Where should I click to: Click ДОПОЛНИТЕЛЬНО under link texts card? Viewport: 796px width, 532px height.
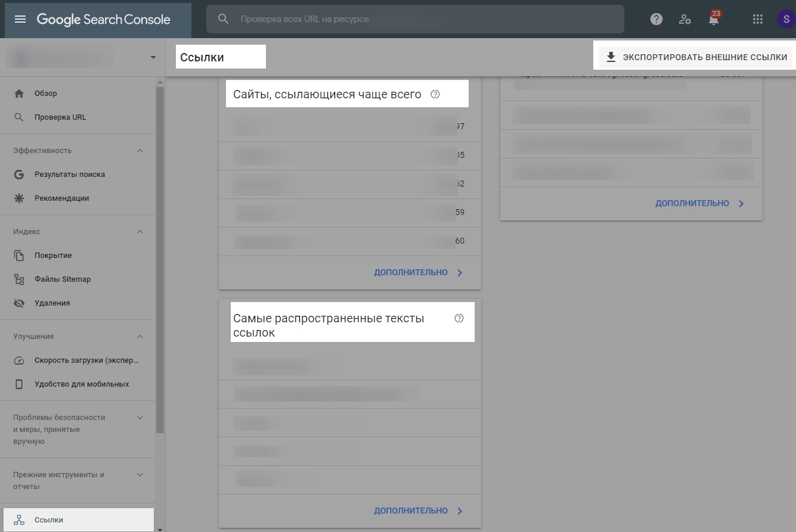[419, 511]
